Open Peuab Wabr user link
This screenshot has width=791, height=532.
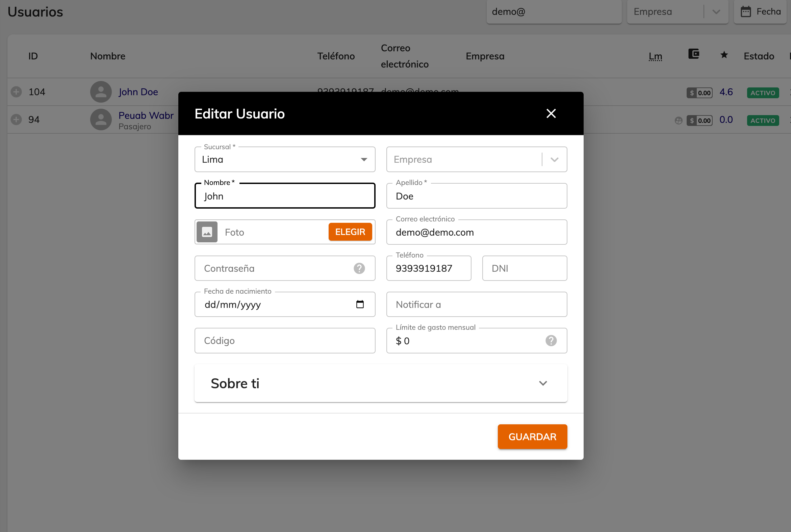pos(146,115)
